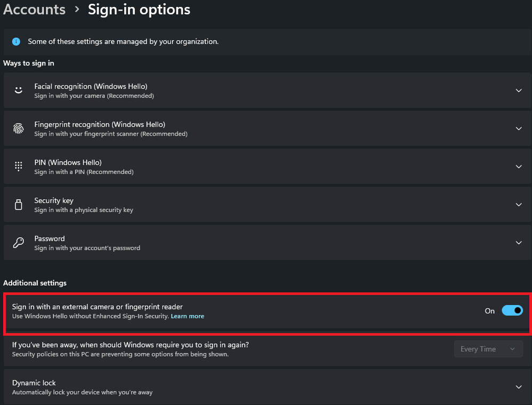Expand the Dynamic lock chevron

pos(519,387)
